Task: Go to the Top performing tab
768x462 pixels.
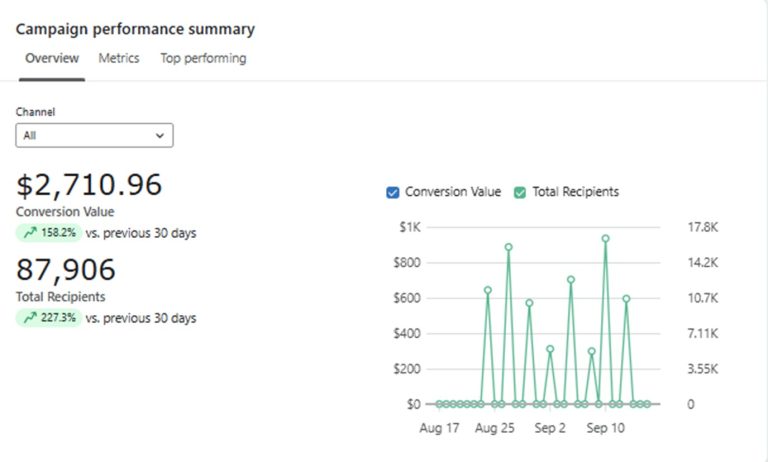Action: (203, 58)
